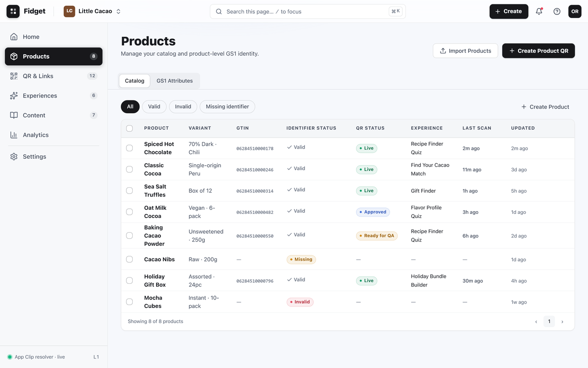Screen dimensions: 588x368
Task: Click the Live badge in Holiday Gift Box row
Action: coord(367,281)
